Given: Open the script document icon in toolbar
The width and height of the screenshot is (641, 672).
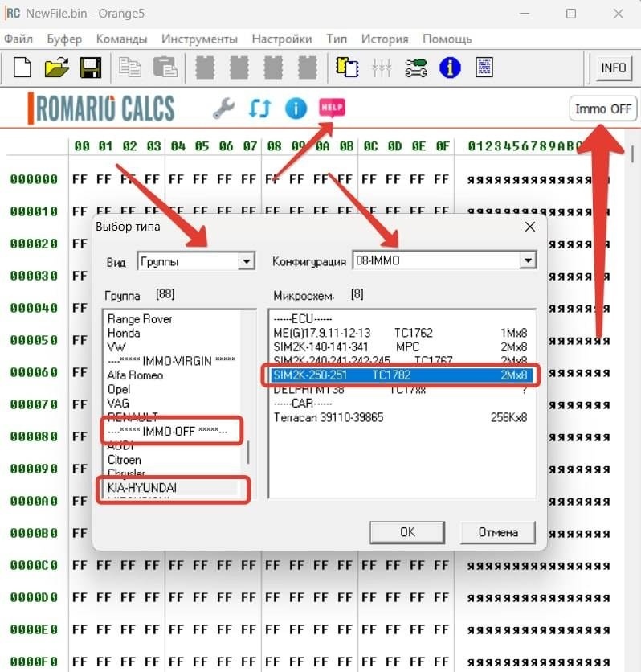Looking at the screenshot, I should pyautogui.click(x=484, y=68).
